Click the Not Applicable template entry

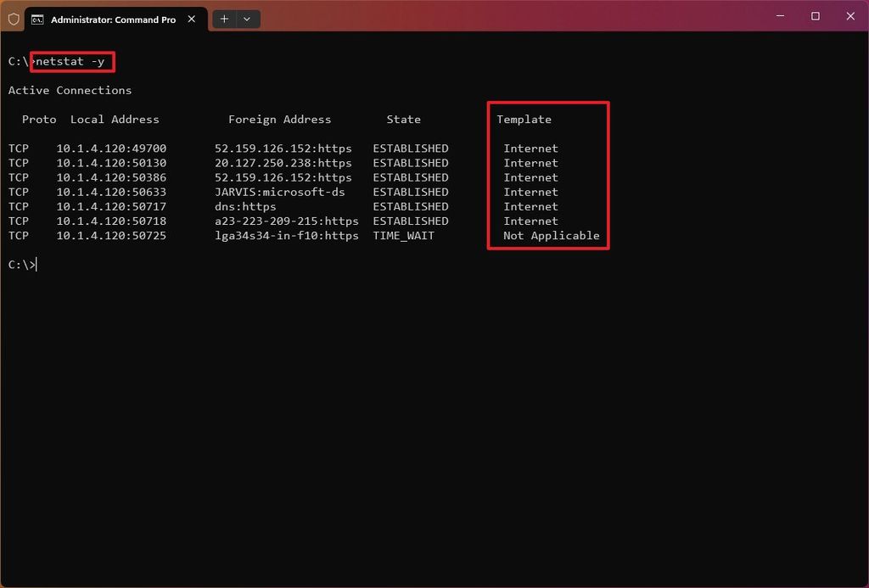pyautogui.click(x=551, y=235)
